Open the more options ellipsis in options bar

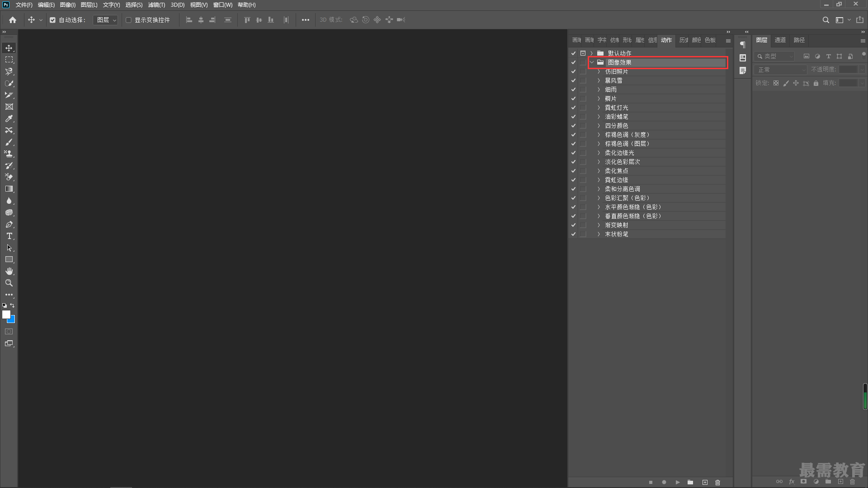click(x=306, y=20)
